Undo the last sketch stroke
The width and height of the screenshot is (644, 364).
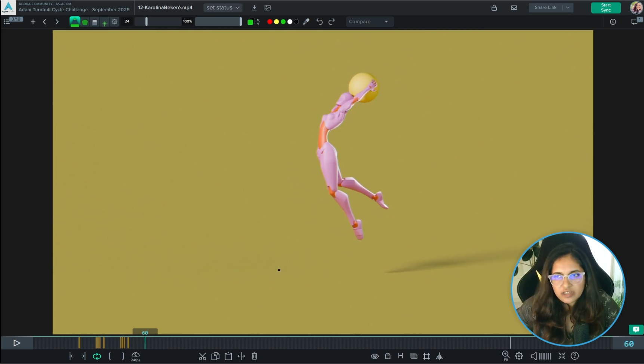(x=319, y=22)
